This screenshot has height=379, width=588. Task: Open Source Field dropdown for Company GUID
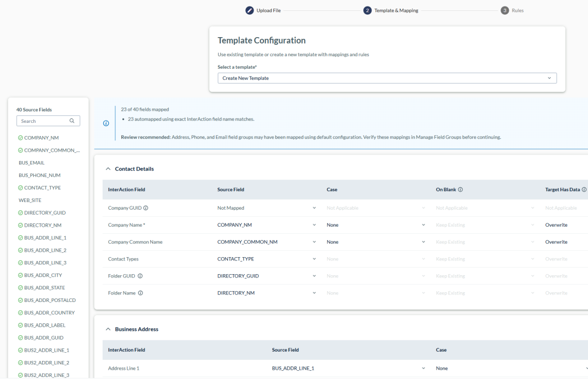(267, 208)
